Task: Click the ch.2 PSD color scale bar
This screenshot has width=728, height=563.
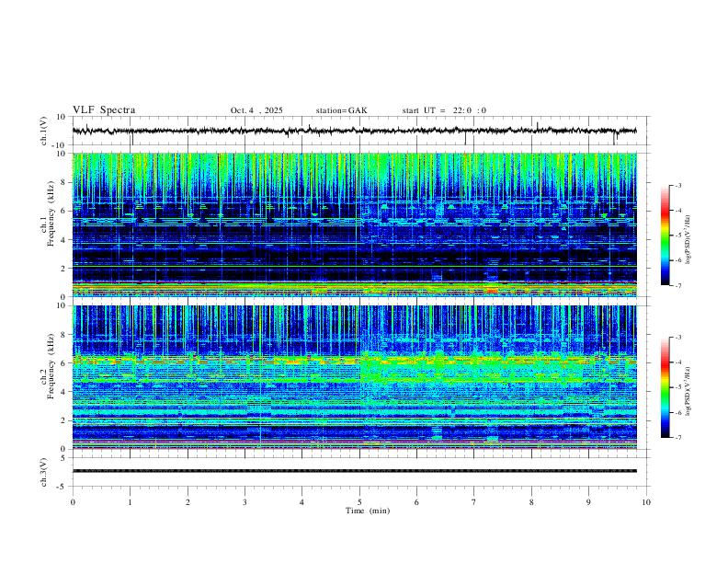Action: pos(665,387)
